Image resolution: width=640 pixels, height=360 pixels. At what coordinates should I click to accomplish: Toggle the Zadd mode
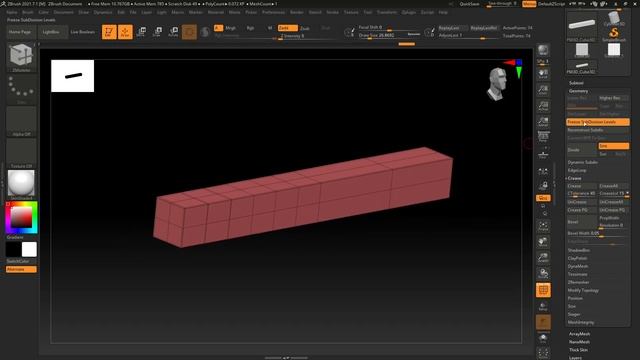[287, 28]
